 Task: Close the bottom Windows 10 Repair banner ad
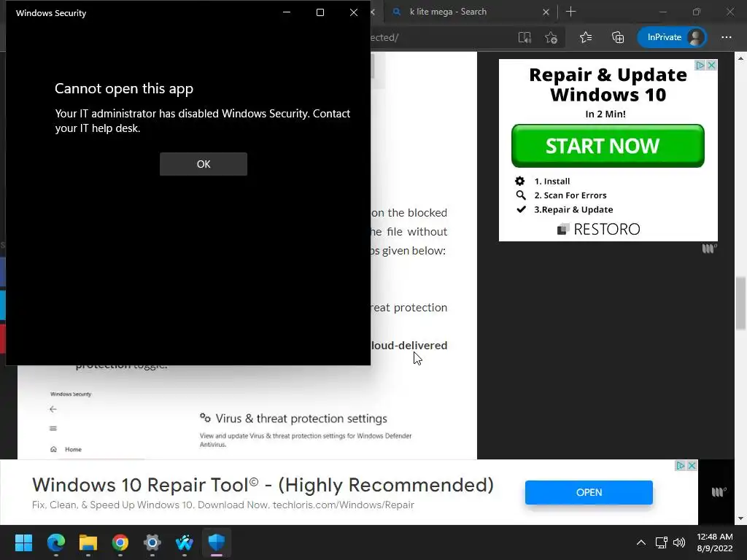(x=692, y=465)
